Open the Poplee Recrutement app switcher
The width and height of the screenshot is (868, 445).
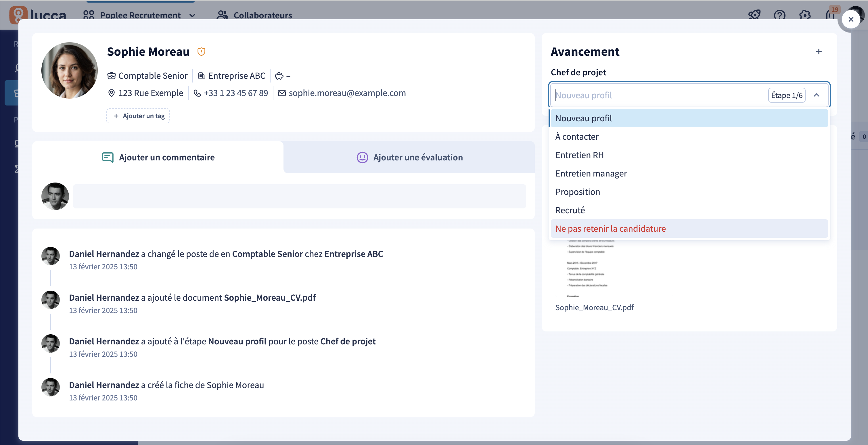139,15
